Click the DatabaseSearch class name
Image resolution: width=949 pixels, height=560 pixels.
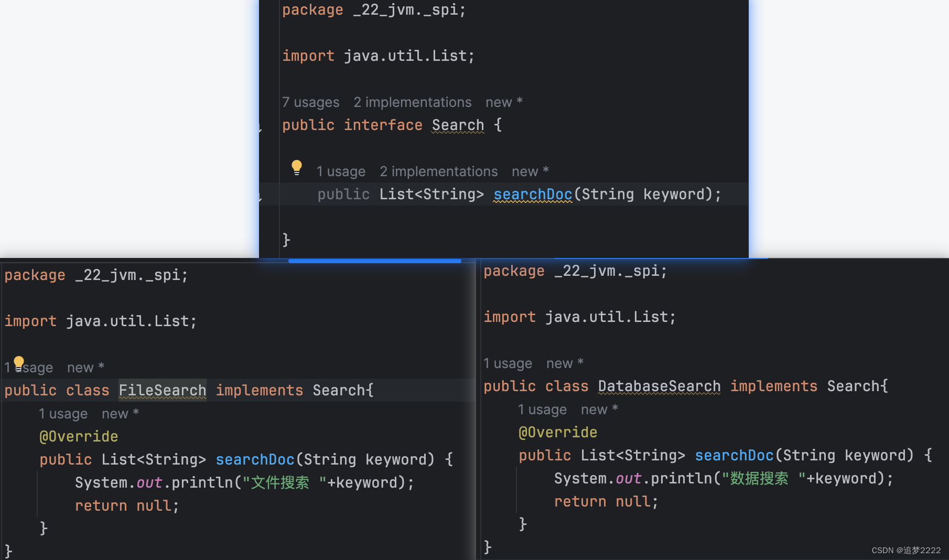pos(660,386)
